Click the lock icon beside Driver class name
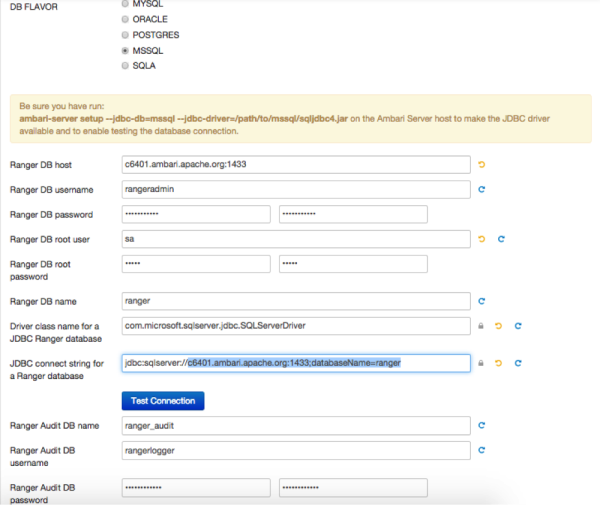600x505 pixels. pos(481,326)
